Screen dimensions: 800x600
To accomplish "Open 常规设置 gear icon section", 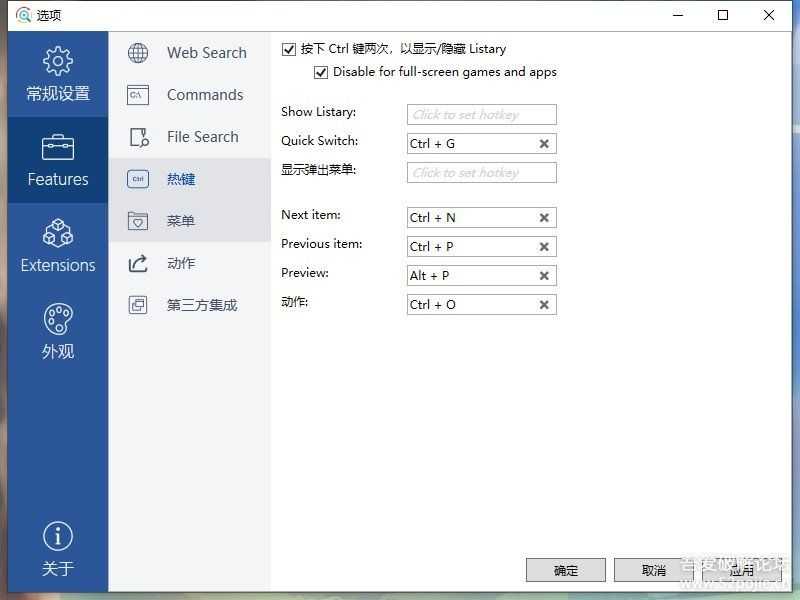I will click(58, 61).
